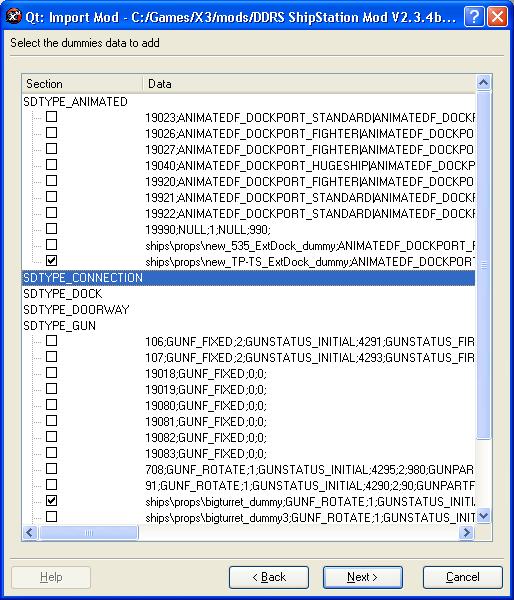Check the 19922 DOCKPORT_STANDARD checkbox

pos(51,213)
